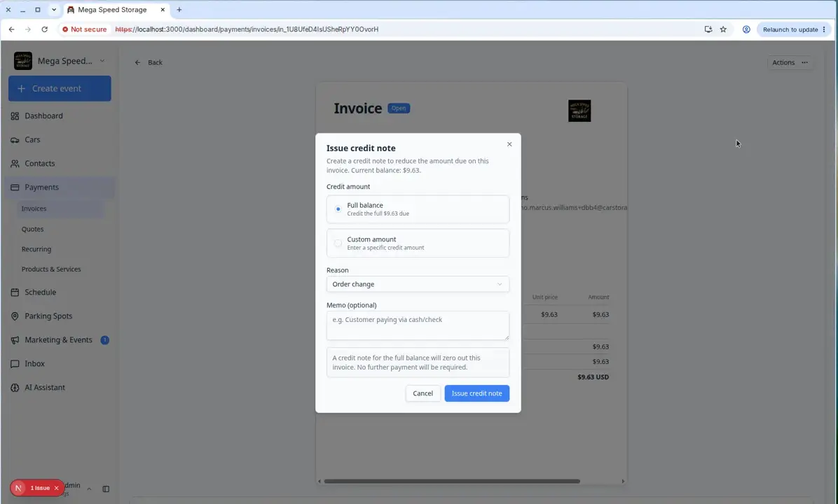Open Marketing & Events in the sidebar

point(58,339)
